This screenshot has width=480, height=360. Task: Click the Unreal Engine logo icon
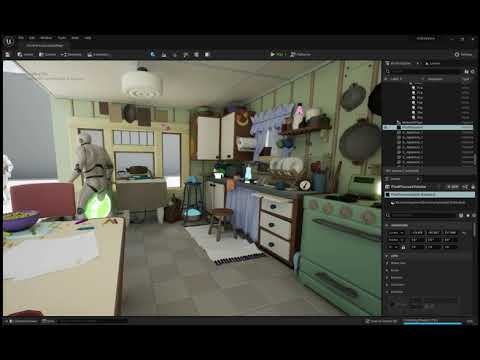pos(9,41)
